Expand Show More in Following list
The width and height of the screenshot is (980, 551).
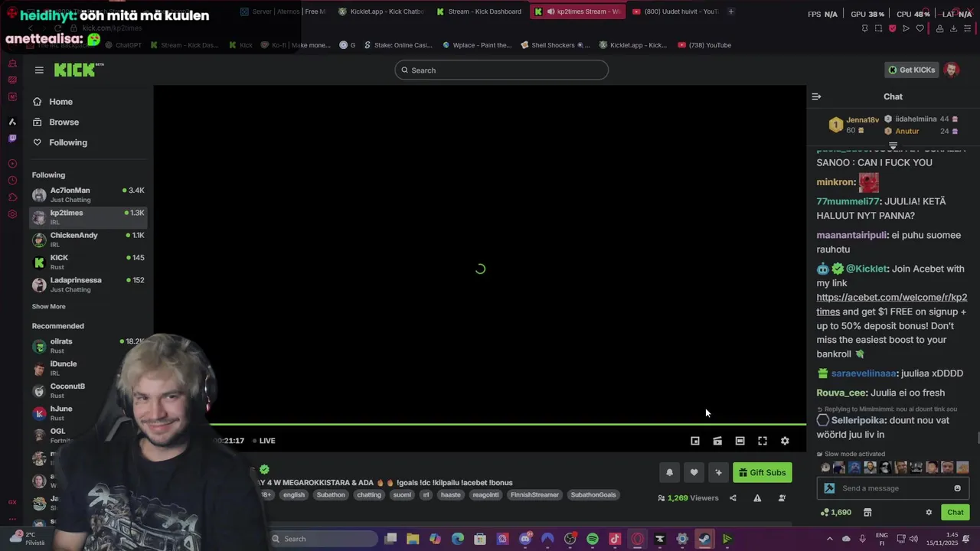coord(48,306)
